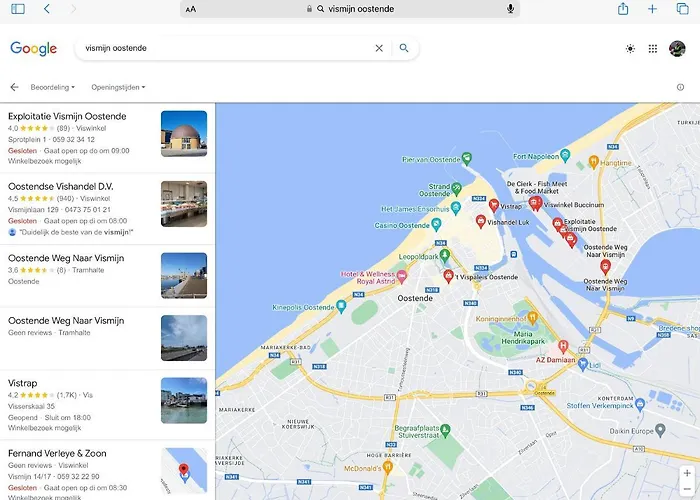Click the Kinepolis Oostende marker
Viewport: 700px width, 500px height.
(341, 306)
